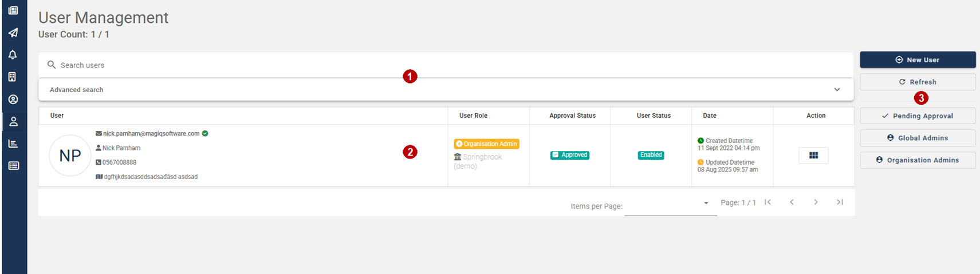Image resolution: width=980 pixels, height=274 pixels.
Task: Click the Organisation Admin role badge
Action: [x=487, y=144]
